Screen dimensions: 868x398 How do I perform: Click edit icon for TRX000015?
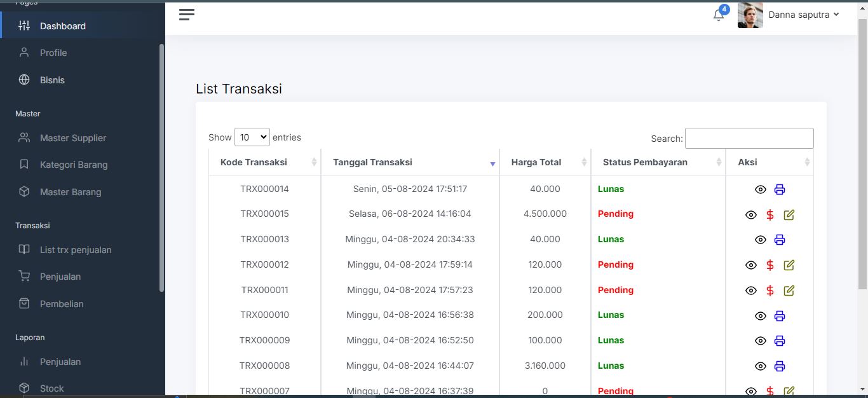tap(789, 215)
